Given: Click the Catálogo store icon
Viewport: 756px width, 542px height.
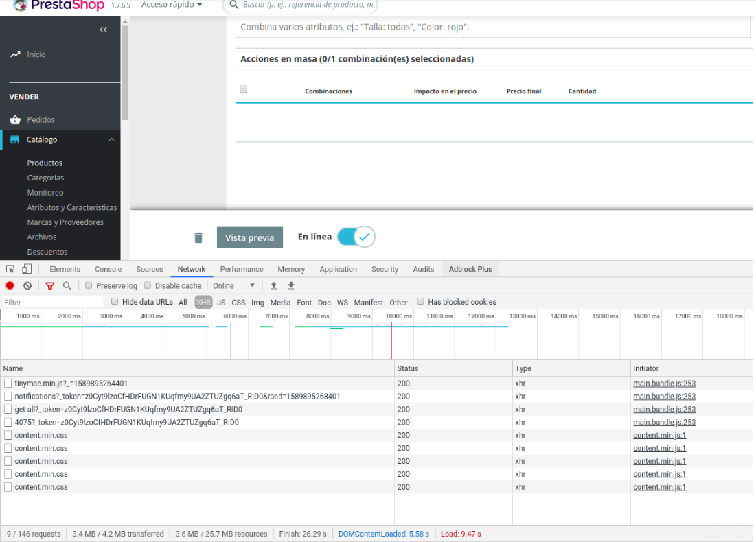Looking at the screenshot, I should click(x=15, y=139).
